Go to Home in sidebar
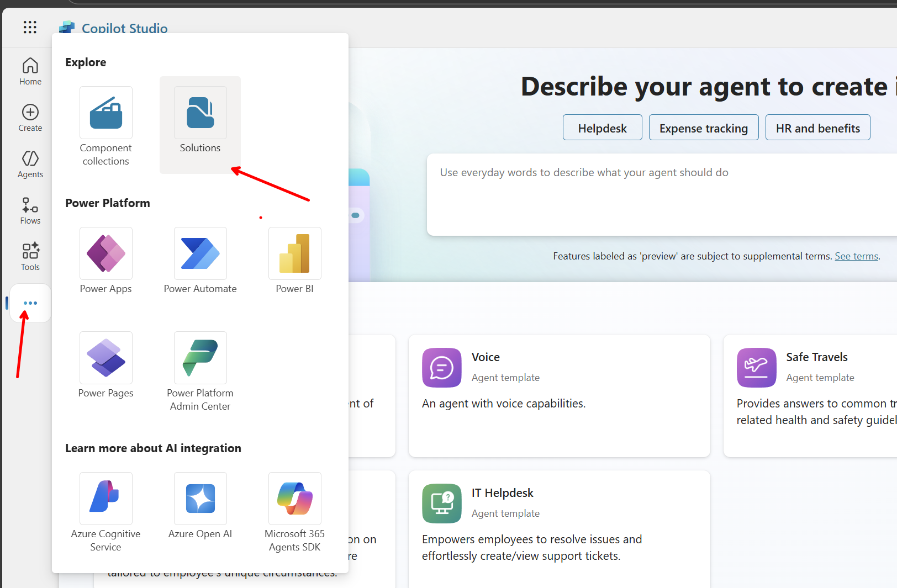 30,72
